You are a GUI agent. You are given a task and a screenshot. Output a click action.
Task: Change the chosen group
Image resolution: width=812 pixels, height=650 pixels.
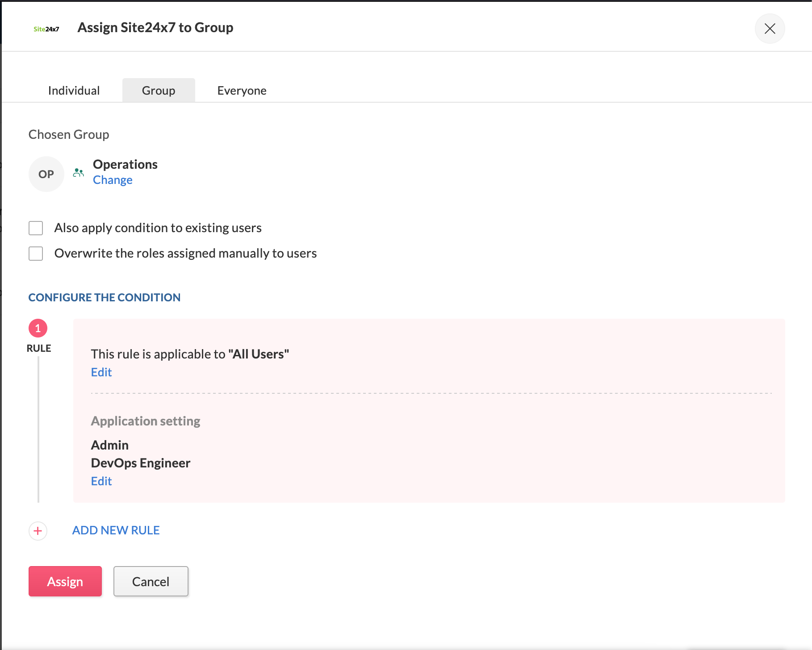click(113, 180)
